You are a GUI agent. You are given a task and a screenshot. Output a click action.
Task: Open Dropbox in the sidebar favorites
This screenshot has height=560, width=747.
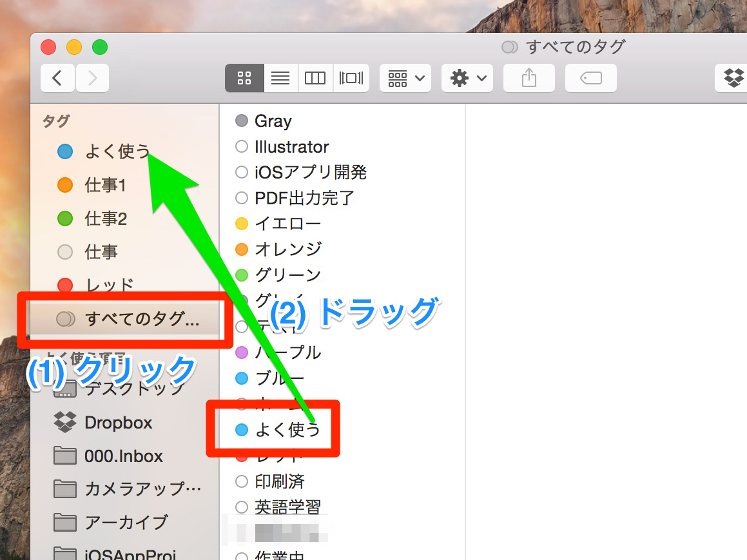click(x=125, y=422)
